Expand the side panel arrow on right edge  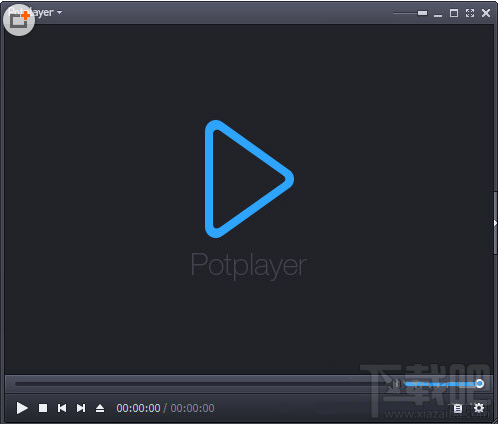[x=495, y=223]
